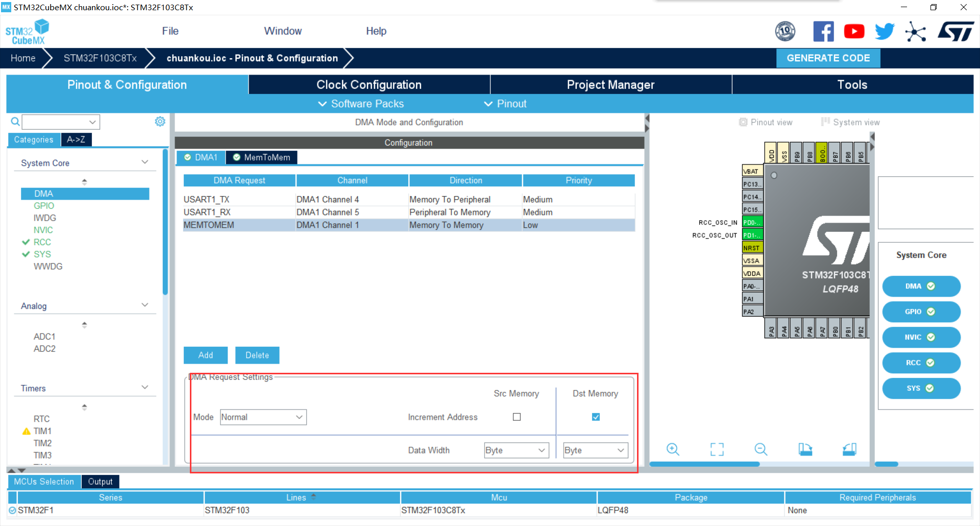Open the category settings gear icon
Viewport: 980px width, 526px height.
click(160, 122)
